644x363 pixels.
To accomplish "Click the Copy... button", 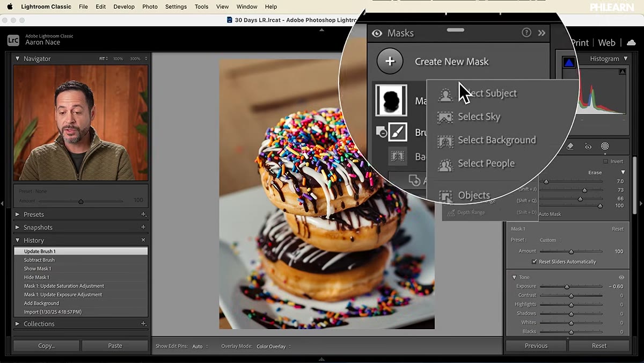I will tap(47, 346).
